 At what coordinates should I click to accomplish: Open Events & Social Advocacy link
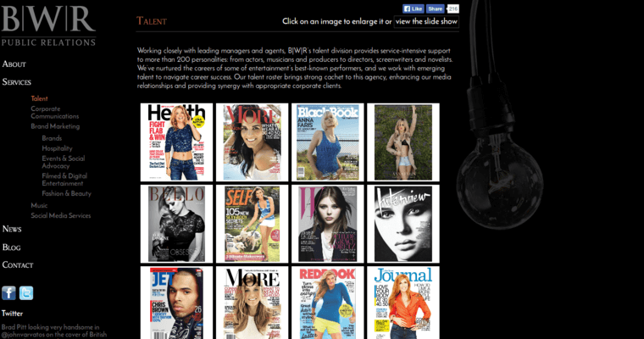click(64, 162)
